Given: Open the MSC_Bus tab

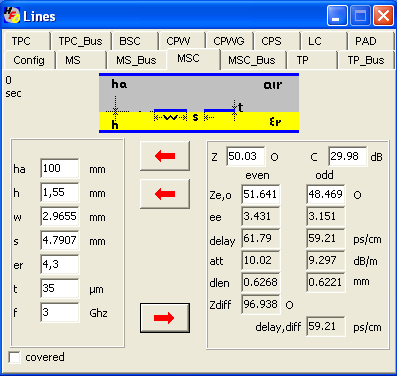Looking at the screenshot, I should pyautogui.click(x=252, y=60).
